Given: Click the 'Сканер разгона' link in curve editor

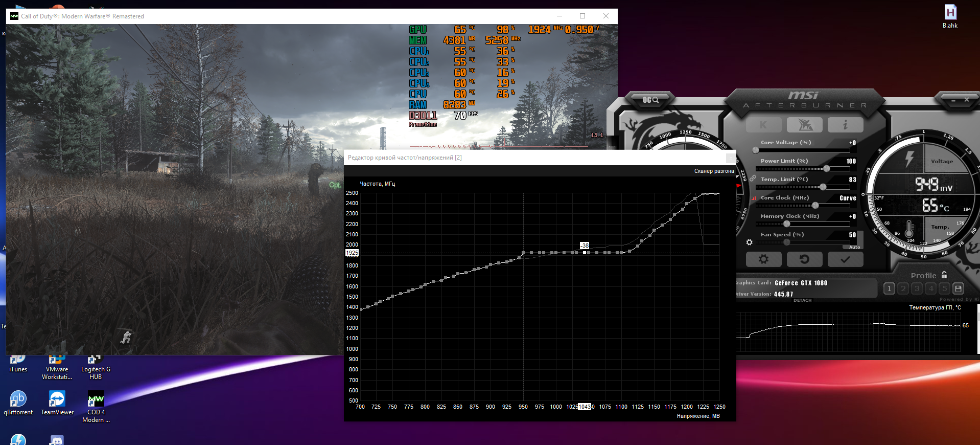Looking at the screenshot, I should (x=714, y=171).
